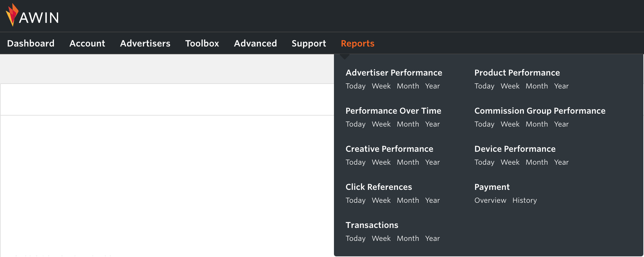
Task: View Performance Over Time for Month
Action: click(x=408, y=124)
